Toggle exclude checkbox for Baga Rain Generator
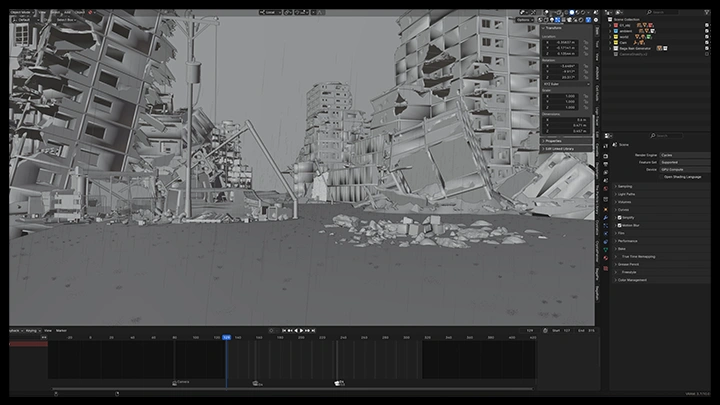 (707, 48)
